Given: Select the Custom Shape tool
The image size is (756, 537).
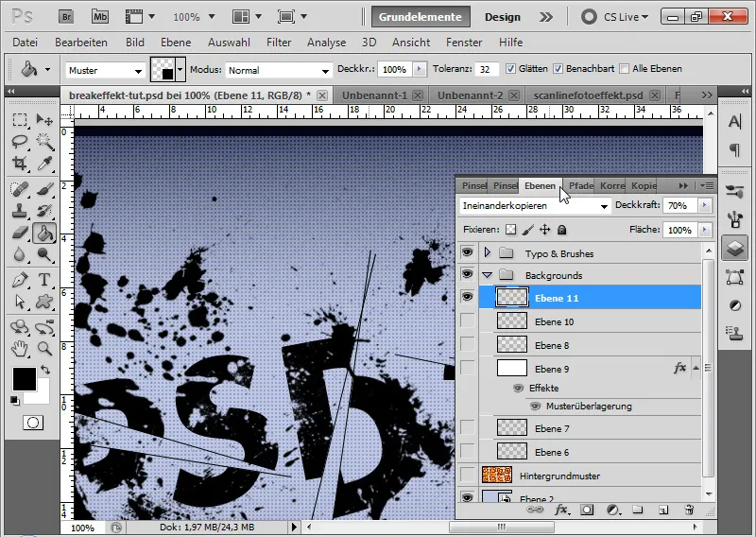Looking at the screenshot, I should 44,302.
